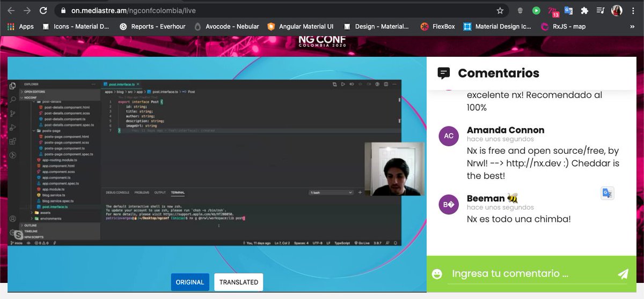
Task: Open the RxJS - map bookmark
Action: click(x=563, y=26)
